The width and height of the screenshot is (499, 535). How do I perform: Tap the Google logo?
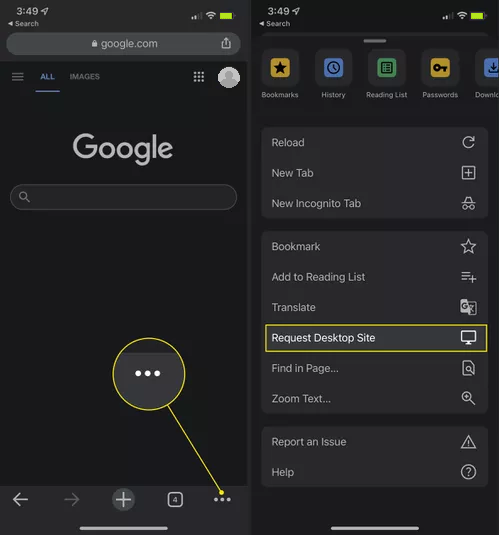click(x=123, y=149)
